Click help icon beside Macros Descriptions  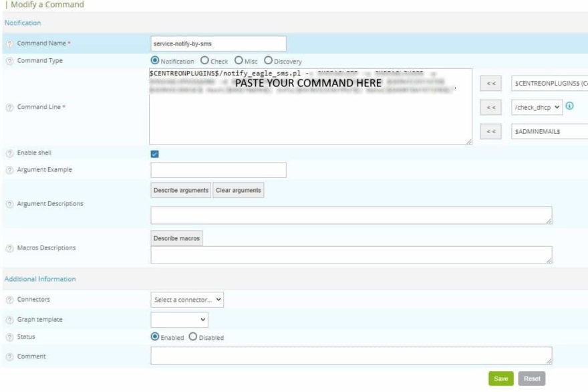(10, 249)
